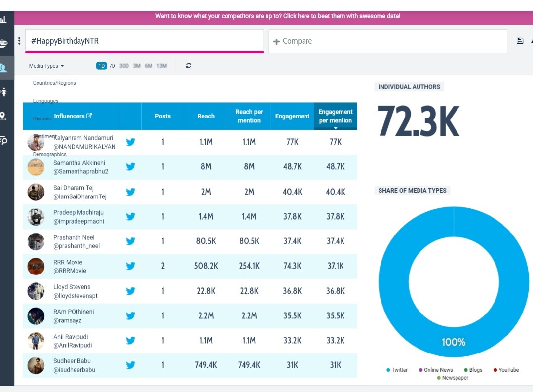
Task: Click the 77K engagement per mention cell
Action: (x=336, y=142)
